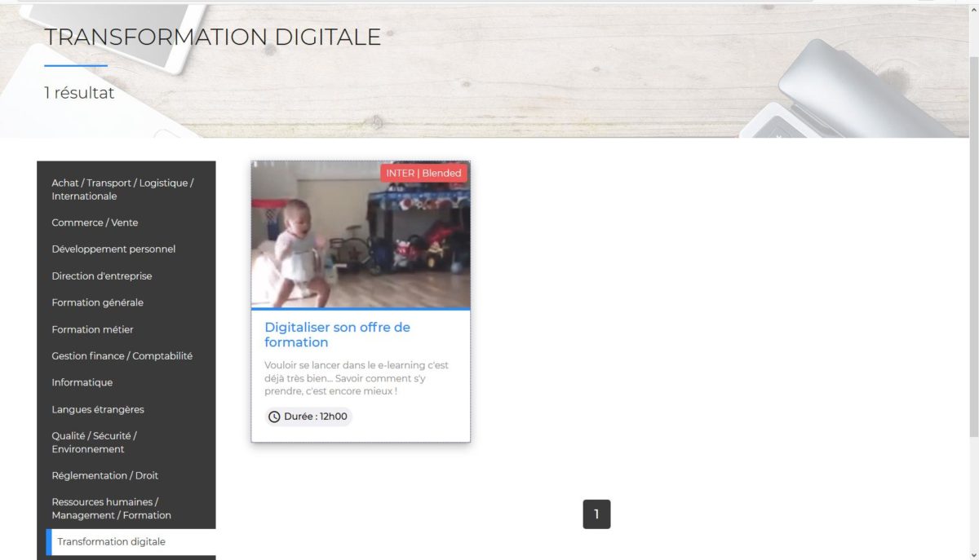Select Commerce / Vente category

[x=95, y=223]
